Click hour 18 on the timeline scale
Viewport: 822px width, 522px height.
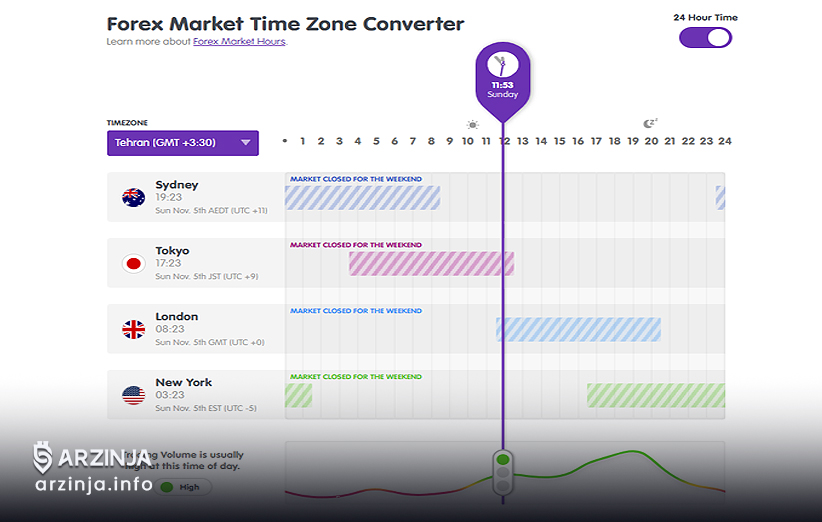614,141
